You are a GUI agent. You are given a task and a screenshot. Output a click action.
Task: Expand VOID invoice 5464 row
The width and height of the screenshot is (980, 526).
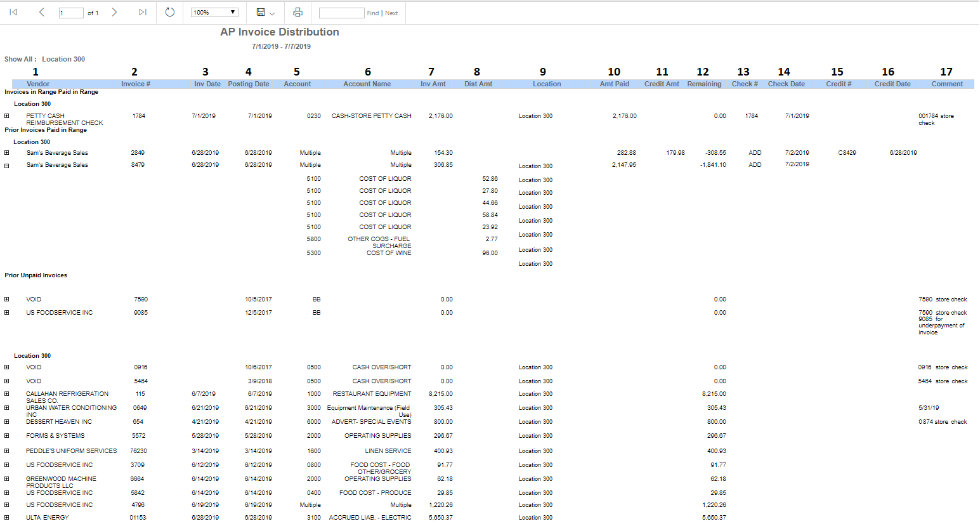click(6, 381)
